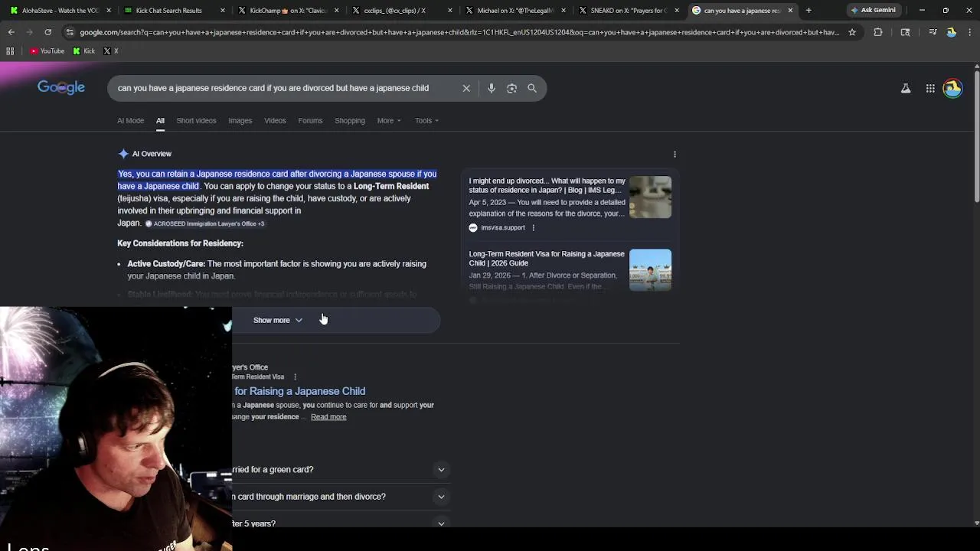Reload the current page
980x551 pixels.
[47, 32]
